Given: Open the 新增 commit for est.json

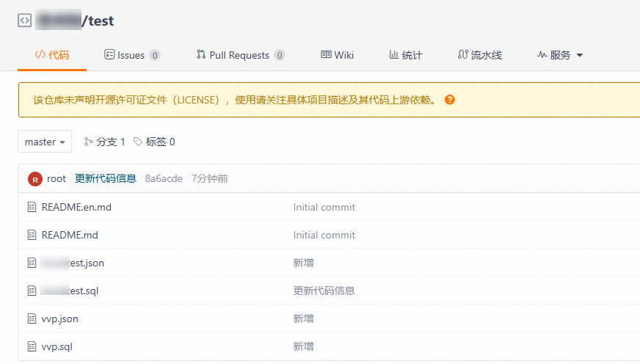Looking at the screenshot, I should point(303,263).
